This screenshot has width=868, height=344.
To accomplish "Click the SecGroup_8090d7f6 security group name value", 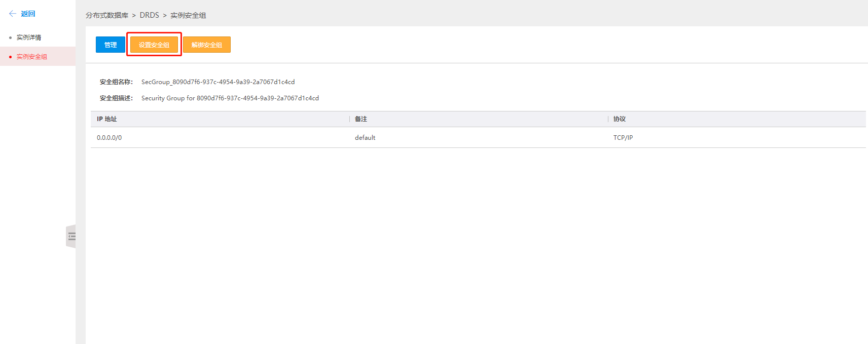I will point(218,82).
